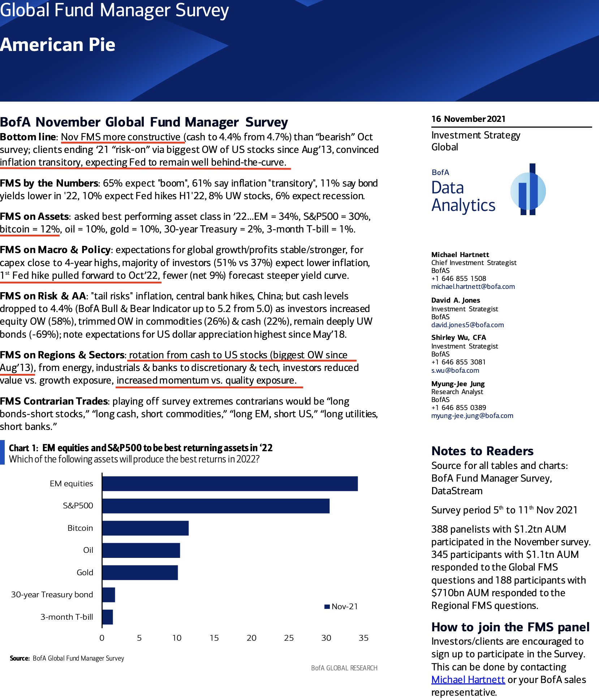Click the 'Source: BofA Global Fund Manager Survey' note
599x700 pixels.
(67, 658)
